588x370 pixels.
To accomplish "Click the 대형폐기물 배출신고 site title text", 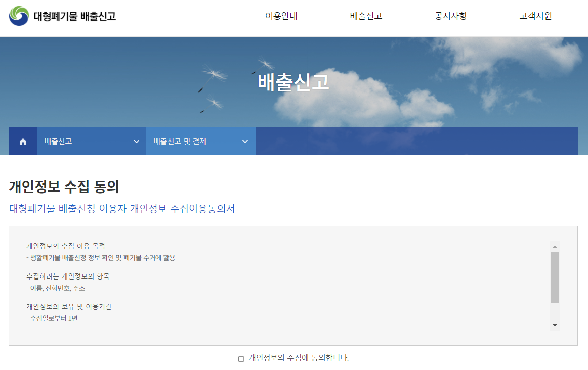I will click(x=74, y=16).
